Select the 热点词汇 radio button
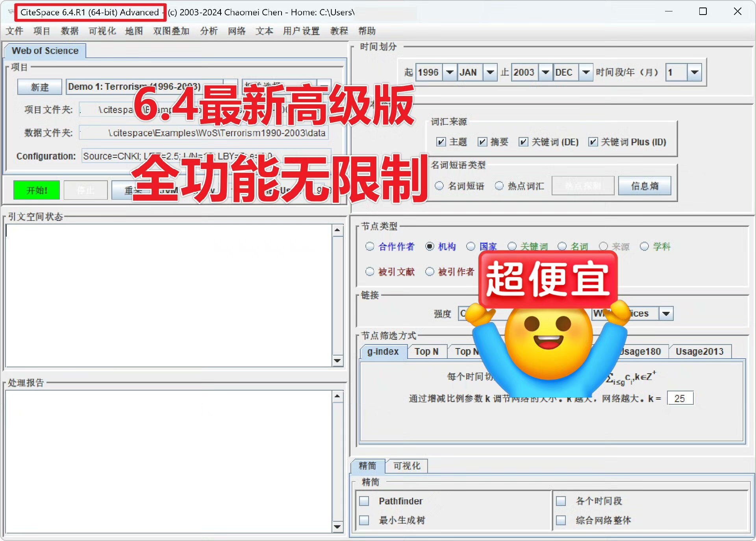756x541 pixels. click(x=499, y=186)
